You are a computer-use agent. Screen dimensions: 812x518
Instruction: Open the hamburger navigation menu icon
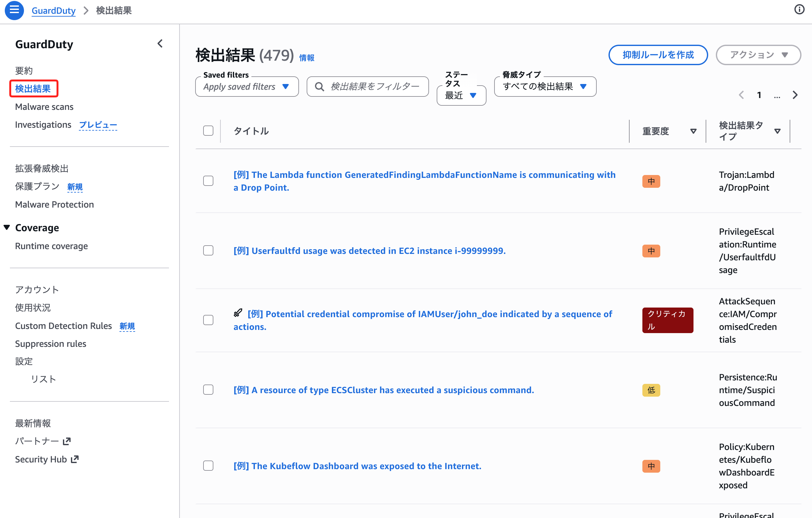point(14,10)
